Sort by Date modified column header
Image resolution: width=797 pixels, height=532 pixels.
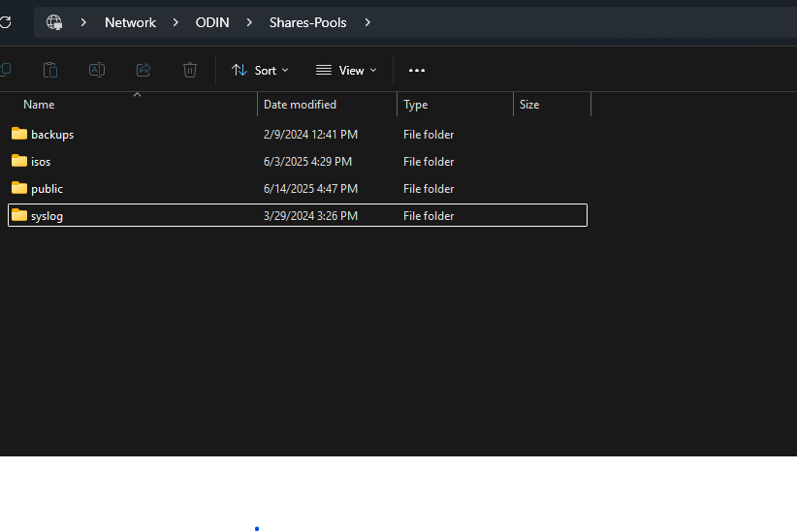click(300, 105)
